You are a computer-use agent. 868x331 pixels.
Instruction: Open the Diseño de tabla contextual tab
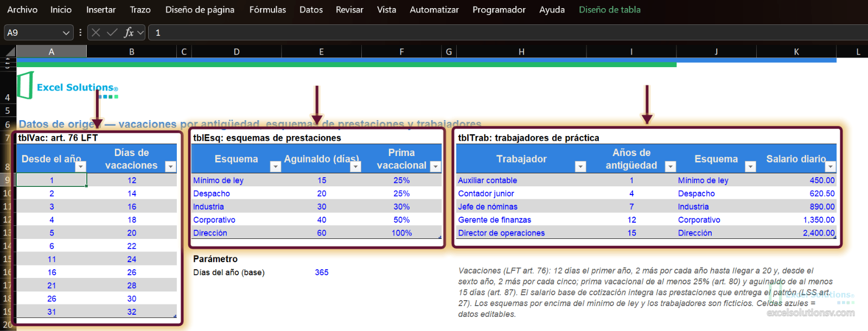[609, 10]
